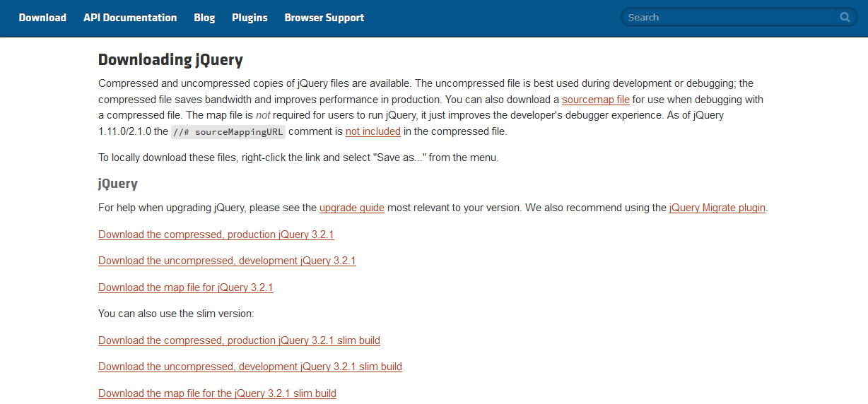Follow the sourcemap file link
Screen dimensions: 868x404
596,100
